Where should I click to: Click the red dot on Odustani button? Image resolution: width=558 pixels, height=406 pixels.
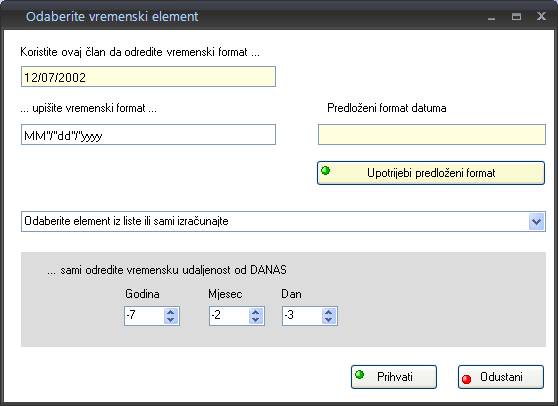tap(467, 379)
